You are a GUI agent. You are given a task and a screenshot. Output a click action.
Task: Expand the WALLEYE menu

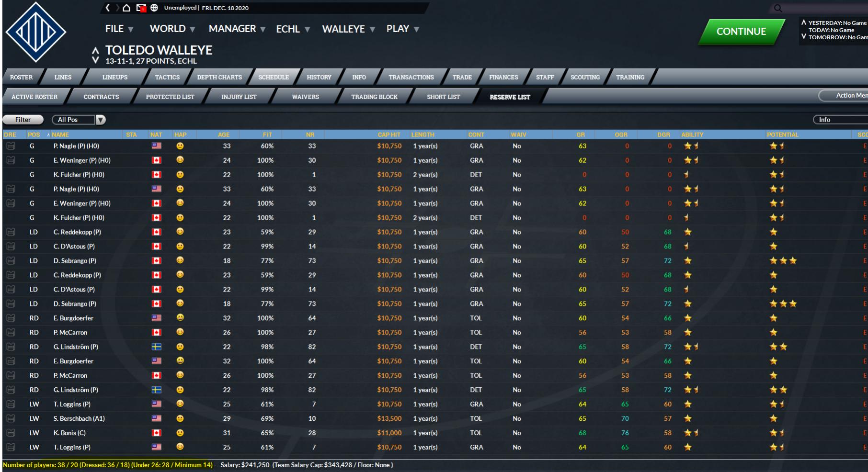(x=348, y=29)
